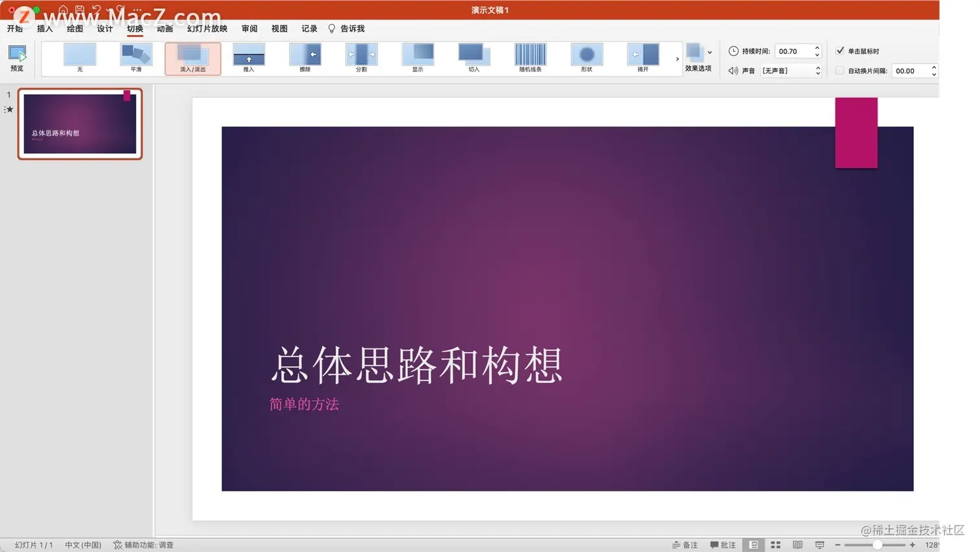Viewport: 980px width, 552px height.
Task: Apply the 平滑 morph transition
Action: click(136, 58)
